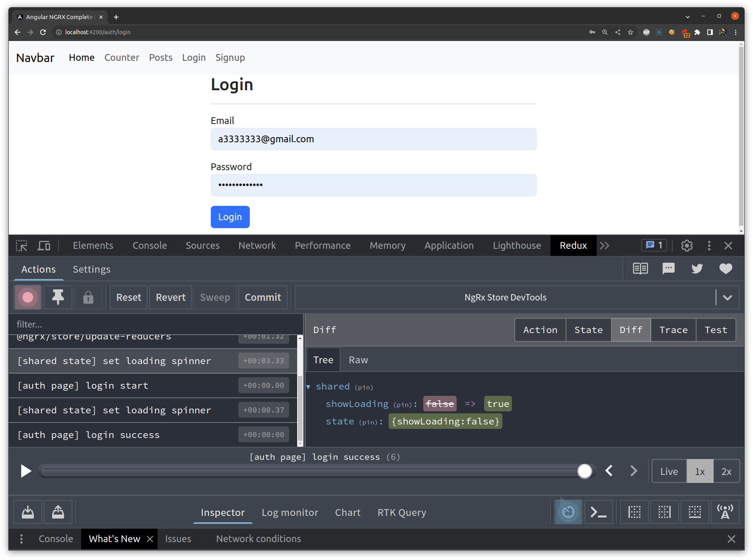Screen dimensions: 753x560
Task: Enable Live mode in the playback controls
Action: click(669, 471)
